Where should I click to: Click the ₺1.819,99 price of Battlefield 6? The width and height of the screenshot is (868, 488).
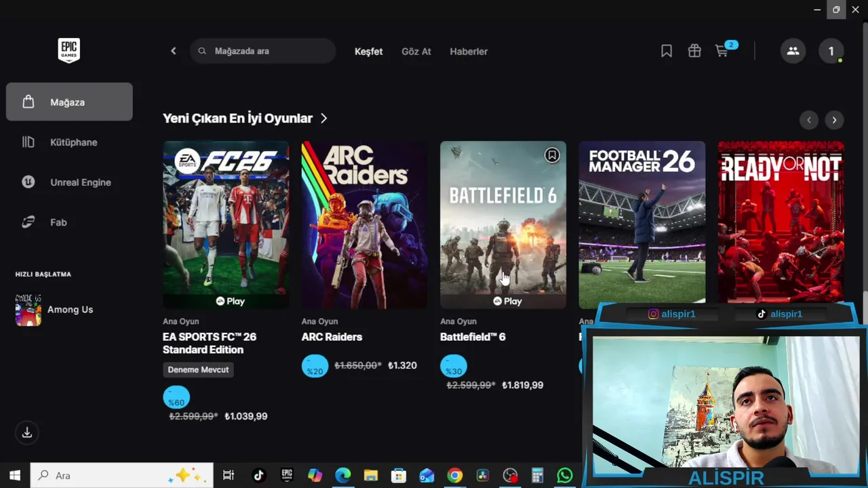(523, 385)
